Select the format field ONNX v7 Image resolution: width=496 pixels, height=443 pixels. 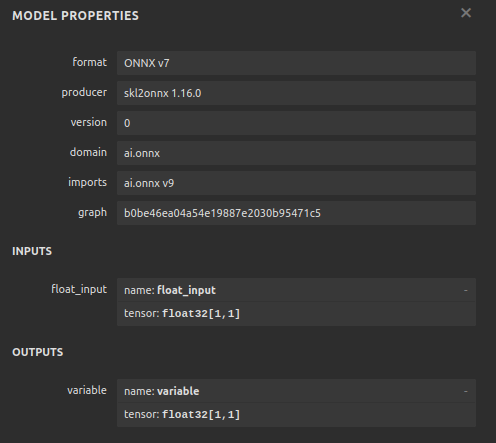coord(296,63)
